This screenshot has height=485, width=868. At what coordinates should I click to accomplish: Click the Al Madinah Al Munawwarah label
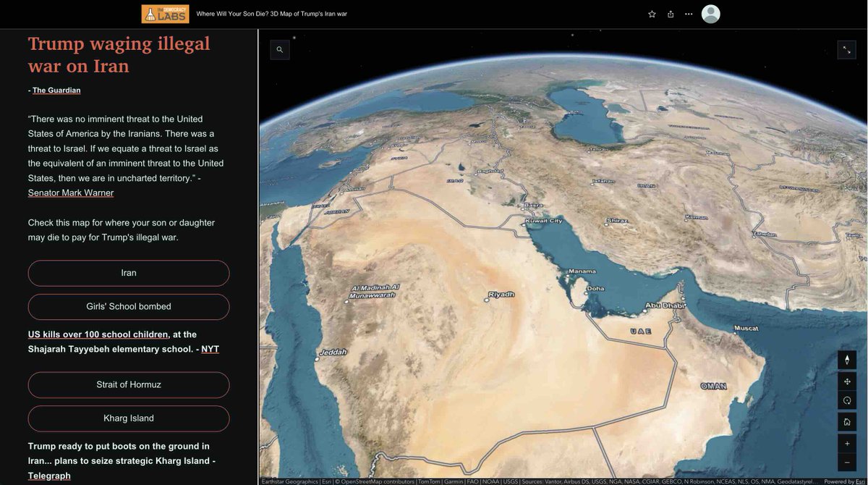point(375,291)
